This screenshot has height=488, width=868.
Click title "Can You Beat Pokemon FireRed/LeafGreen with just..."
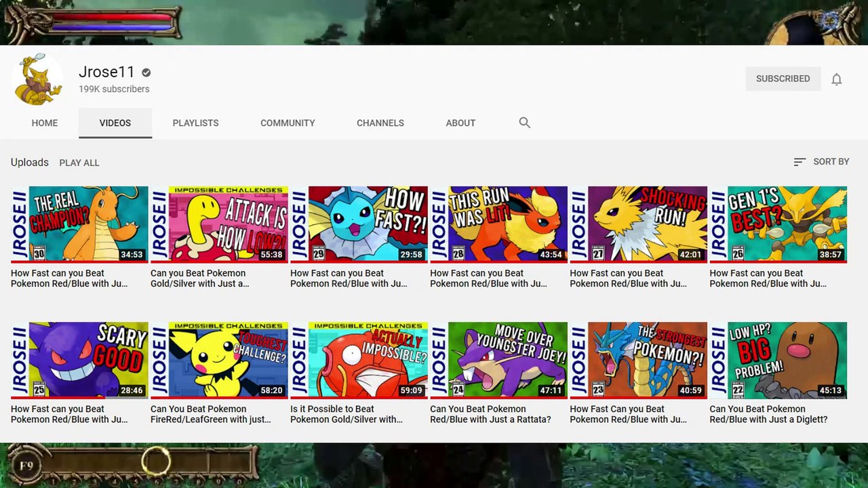point(210,414)
